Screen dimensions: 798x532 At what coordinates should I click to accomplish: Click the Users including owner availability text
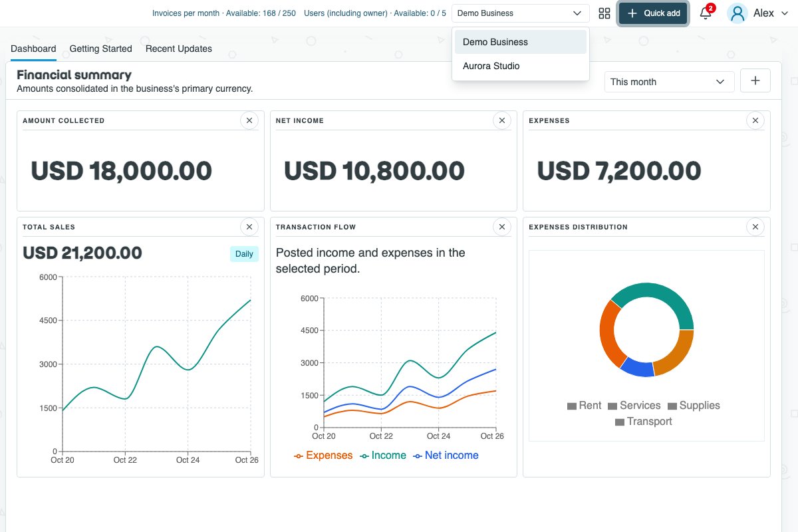point(375,13)
